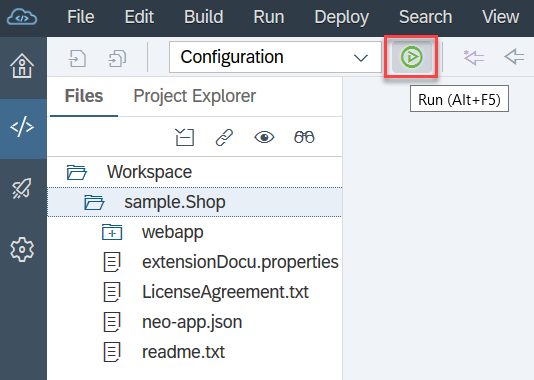Open the Search menu
The height and width of the screenshot is (380, 534).
(425, 17)
